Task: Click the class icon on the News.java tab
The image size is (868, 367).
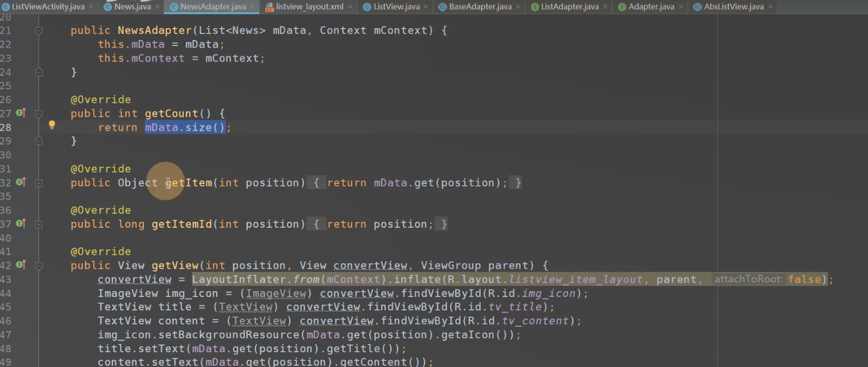Action: 108,7
